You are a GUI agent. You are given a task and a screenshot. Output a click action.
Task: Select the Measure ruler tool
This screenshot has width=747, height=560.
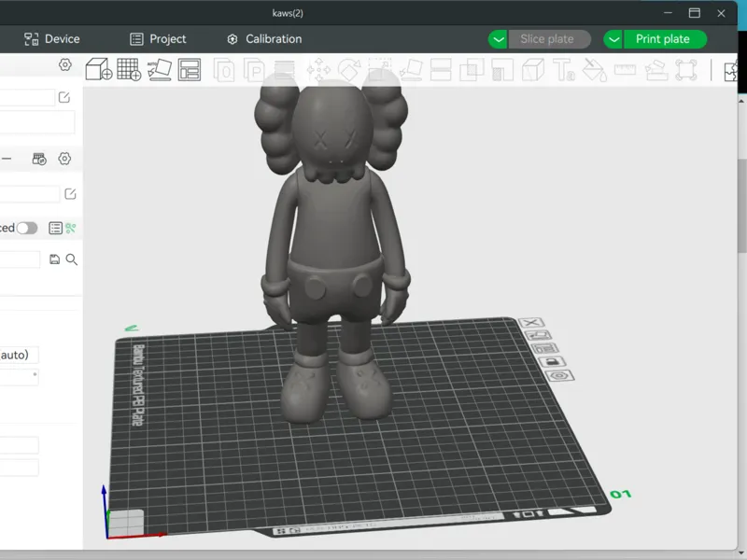pos(625,71)
